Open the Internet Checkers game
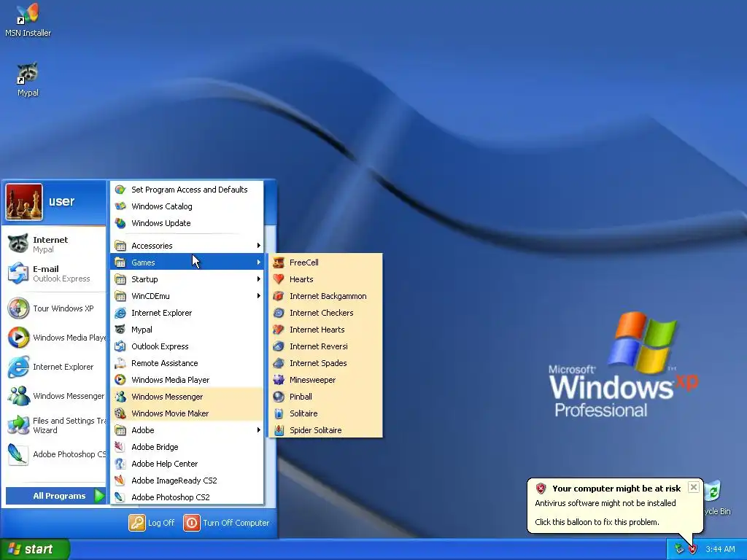Image resolution: width=747 pixels, height=560 pixels. pyautogui.click(x=325, y=312)
